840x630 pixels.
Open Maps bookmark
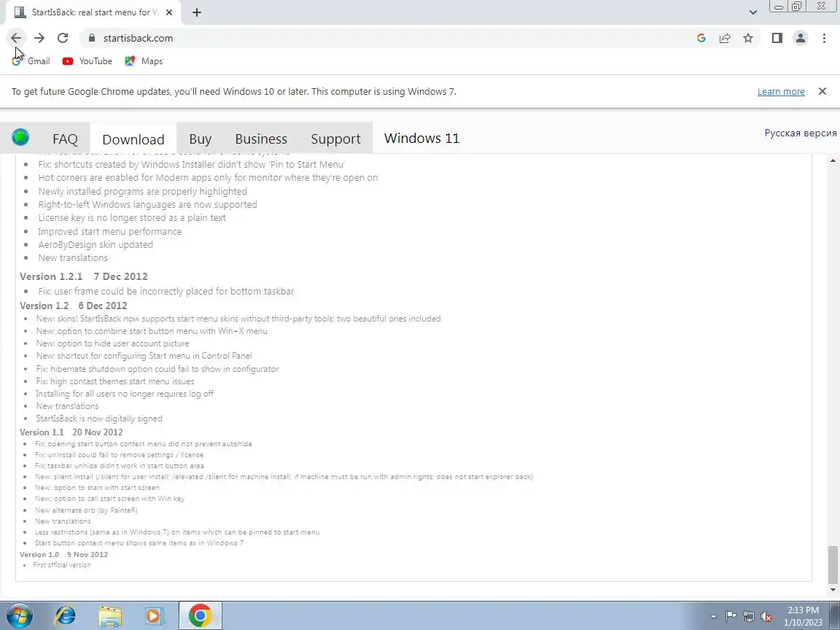tap(144, 61)
